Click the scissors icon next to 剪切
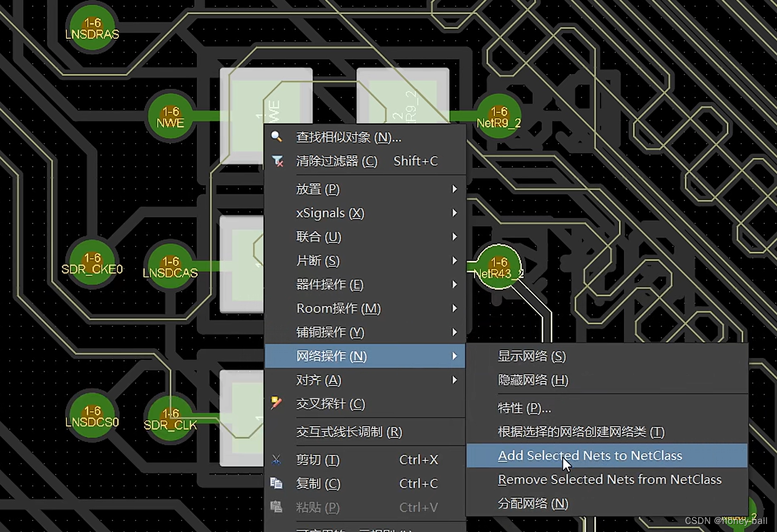The image size is (777, 532). tap(276, 459)
